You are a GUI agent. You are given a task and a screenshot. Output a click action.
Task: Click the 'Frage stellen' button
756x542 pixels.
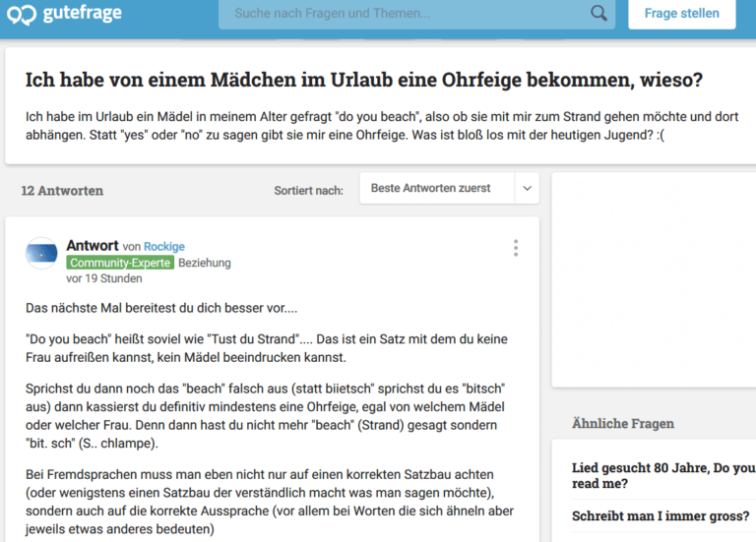(x=682, y=14)
